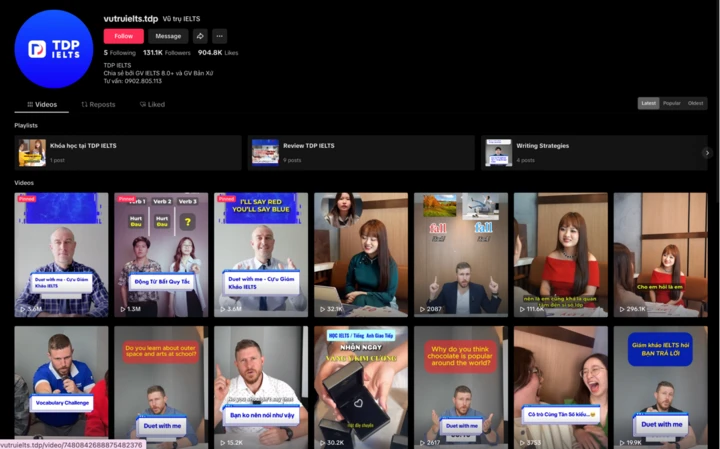
Task: Open the Khóa học tại TDP IELTS playlist
Action: point(128,153)
